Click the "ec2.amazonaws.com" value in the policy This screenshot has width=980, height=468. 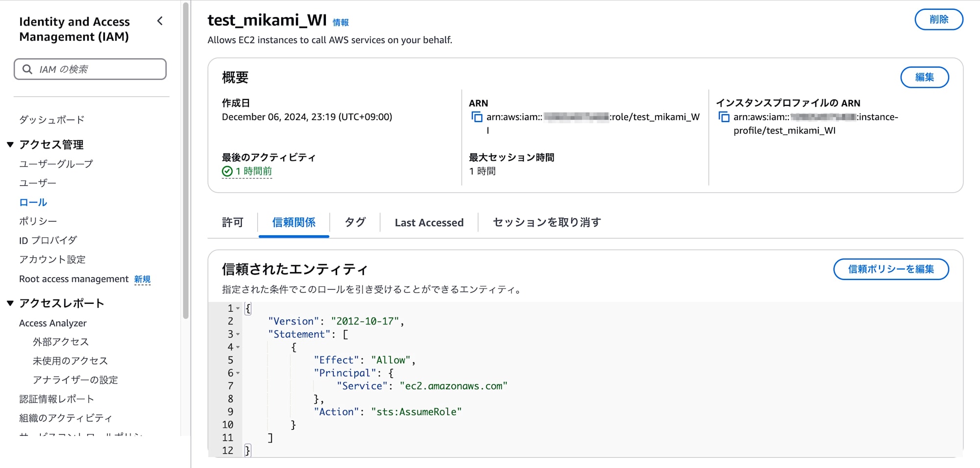[454, 386]
